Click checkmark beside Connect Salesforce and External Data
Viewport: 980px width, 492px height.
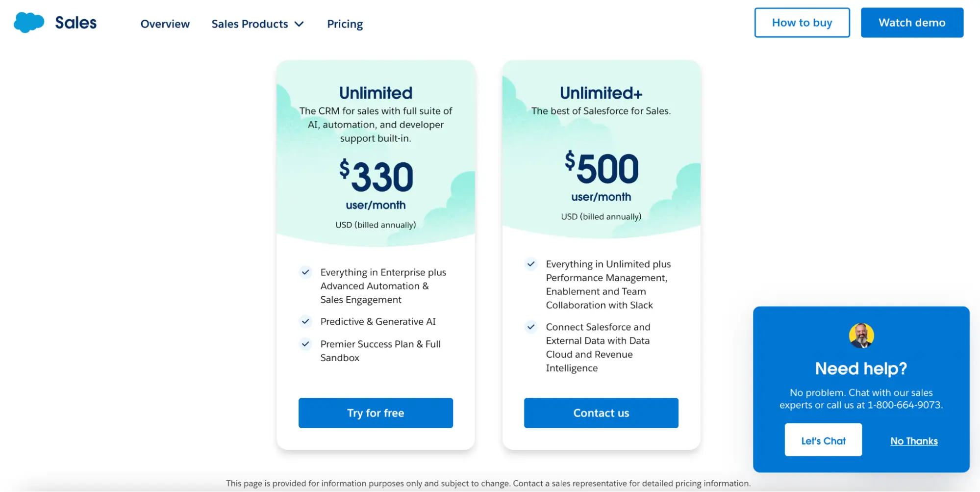tap(531, 327)
